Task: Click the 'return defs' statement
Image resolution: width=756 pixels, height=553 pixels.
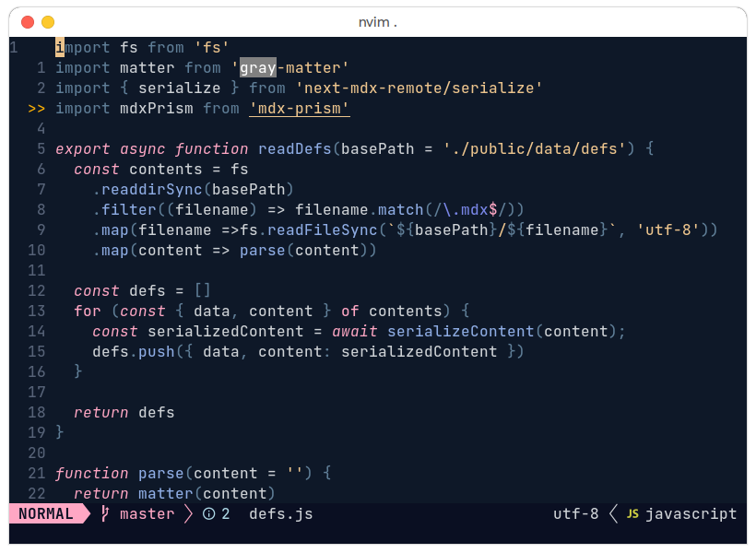Action: click(124, 412)
